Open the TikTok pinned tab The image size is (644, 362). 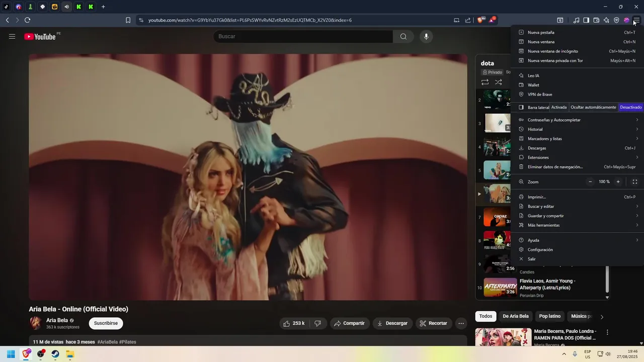[x=7, y=7]
